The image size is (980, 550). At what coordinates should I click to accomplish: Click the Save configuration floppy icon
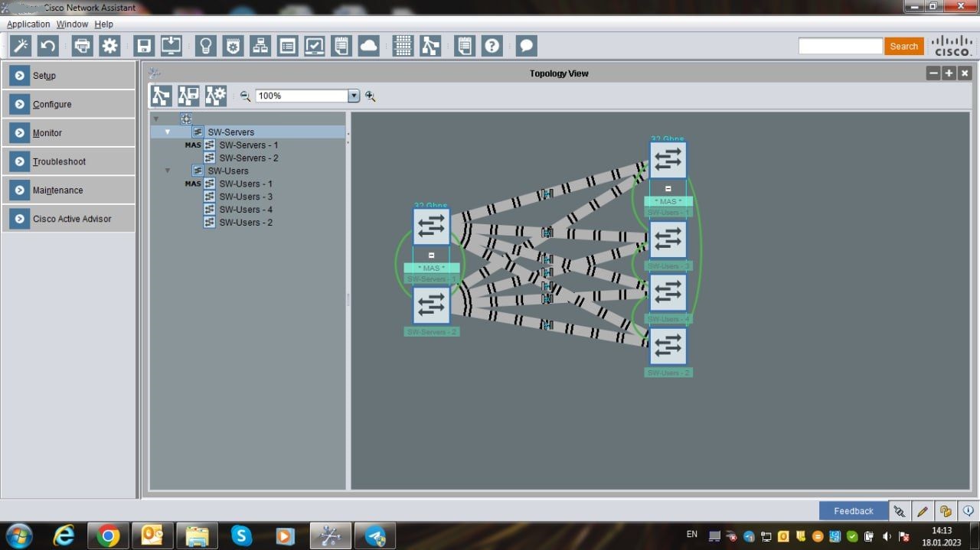coord(144,46)
